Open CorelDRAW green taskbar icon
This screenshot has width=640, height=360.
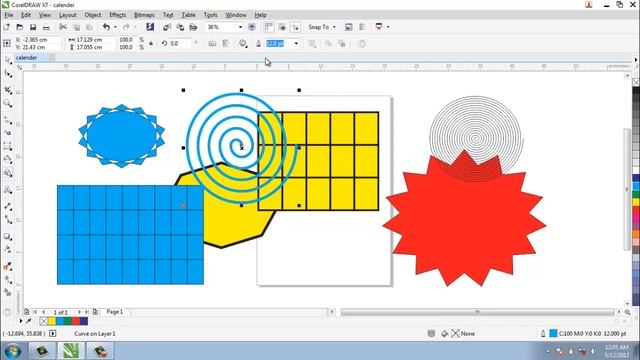pyautogui.click(x=71, y=351)
